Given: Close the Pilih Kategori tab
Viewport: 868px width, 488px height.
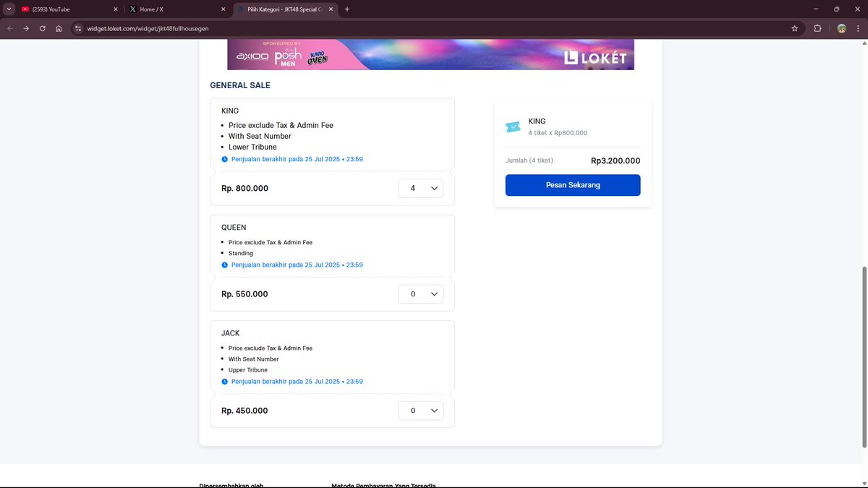Looking at the screenshot, I should pos(331,9).
